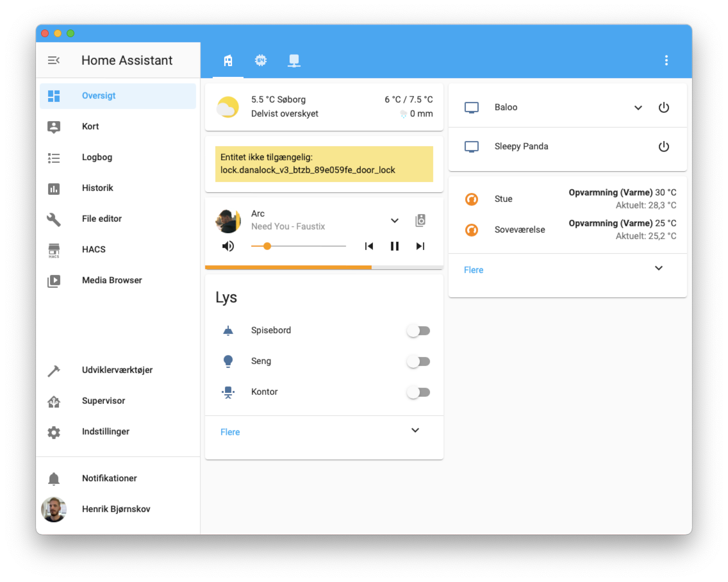Toggle power for Baloo
728x582 pixels.
coord(664,108)
